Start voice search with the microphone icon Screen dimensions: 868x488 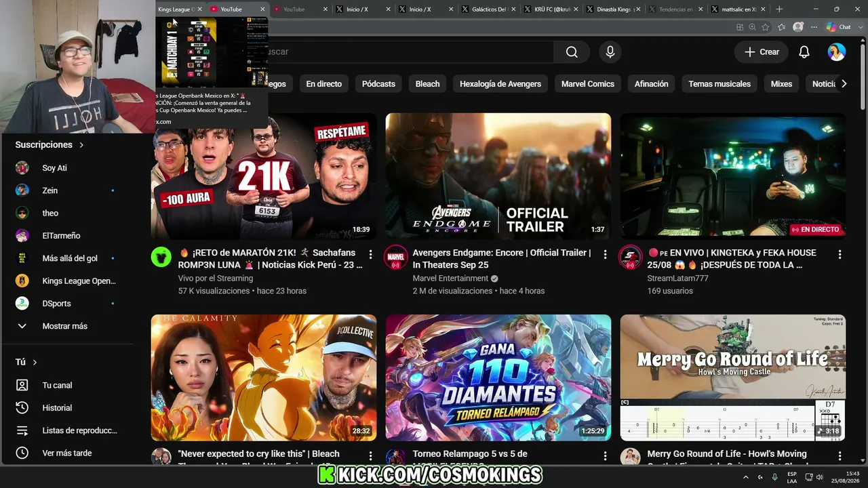point(610,52)
